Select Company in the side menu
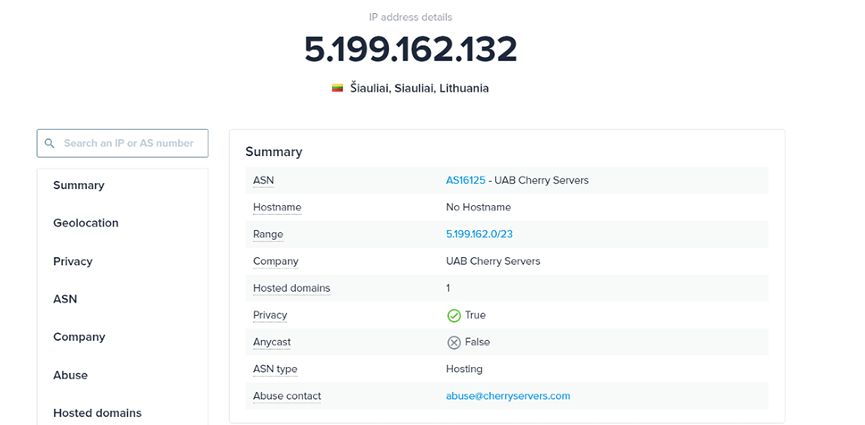The width and height of the screenshot is (865, 425). tap(79, 337)
